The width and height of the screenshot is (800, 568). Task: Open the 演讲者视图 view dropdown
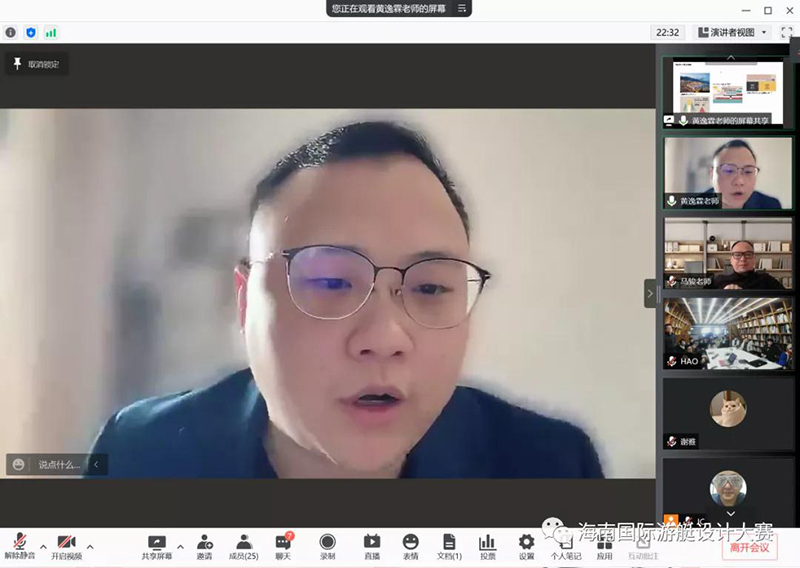(x=733, y=32)
